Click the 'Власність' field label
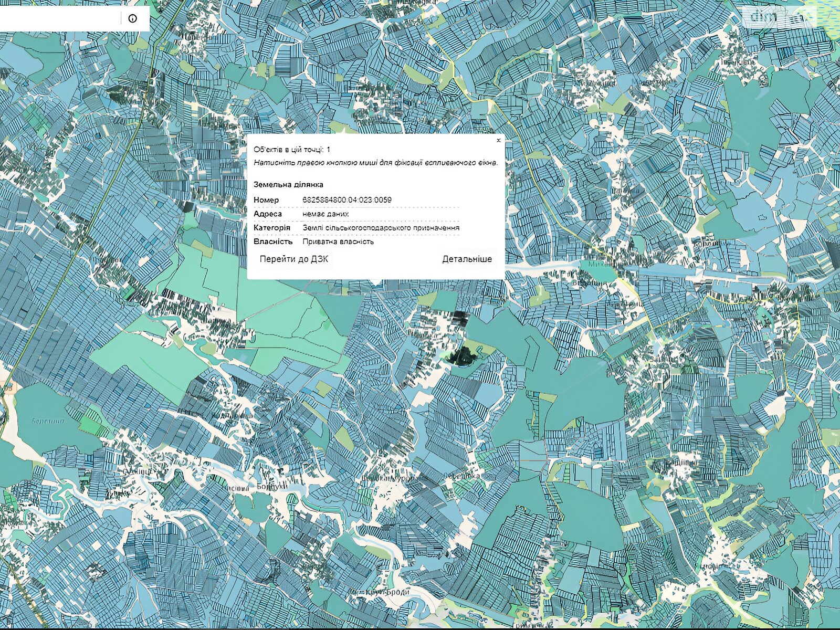 click(273, 241)
